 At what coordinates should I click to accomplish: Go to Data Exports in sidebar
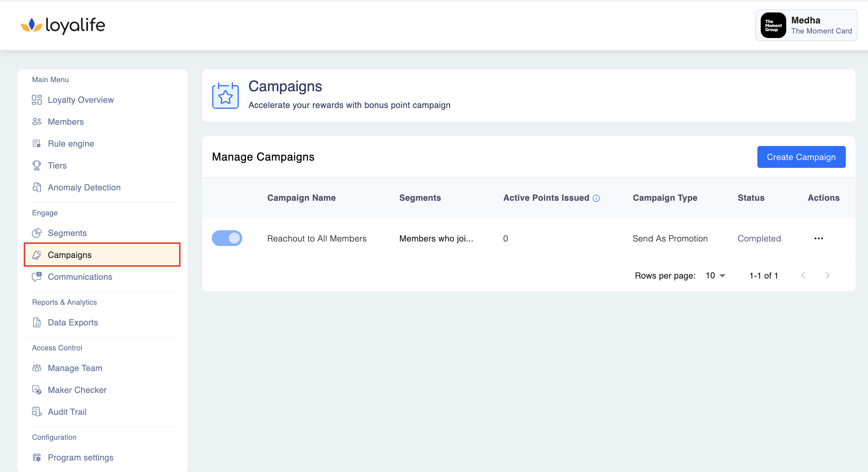point(73,323)
